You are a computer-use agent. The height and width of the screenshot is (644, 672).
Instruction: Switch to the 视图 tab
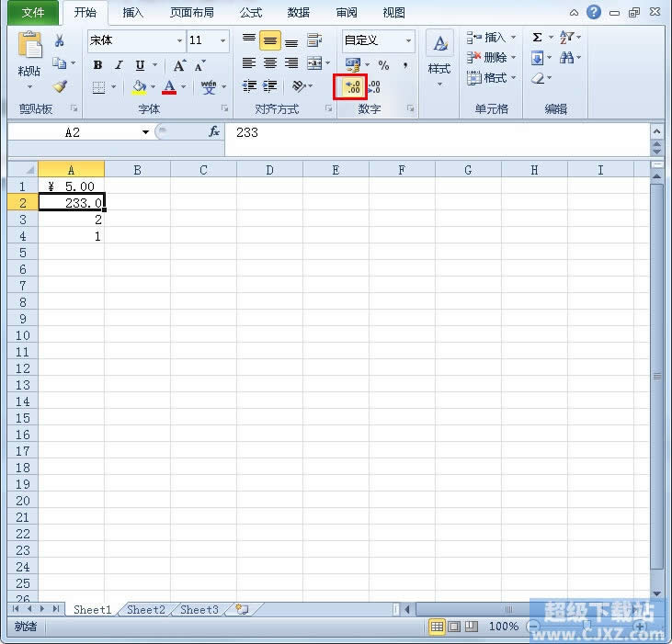click(x=393, y=13)
